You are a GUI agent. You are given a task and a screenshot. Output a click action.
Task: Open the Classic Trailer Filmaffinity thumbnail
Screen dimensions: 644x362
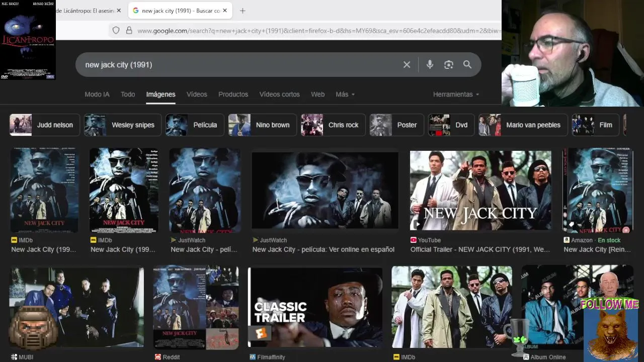315,307
